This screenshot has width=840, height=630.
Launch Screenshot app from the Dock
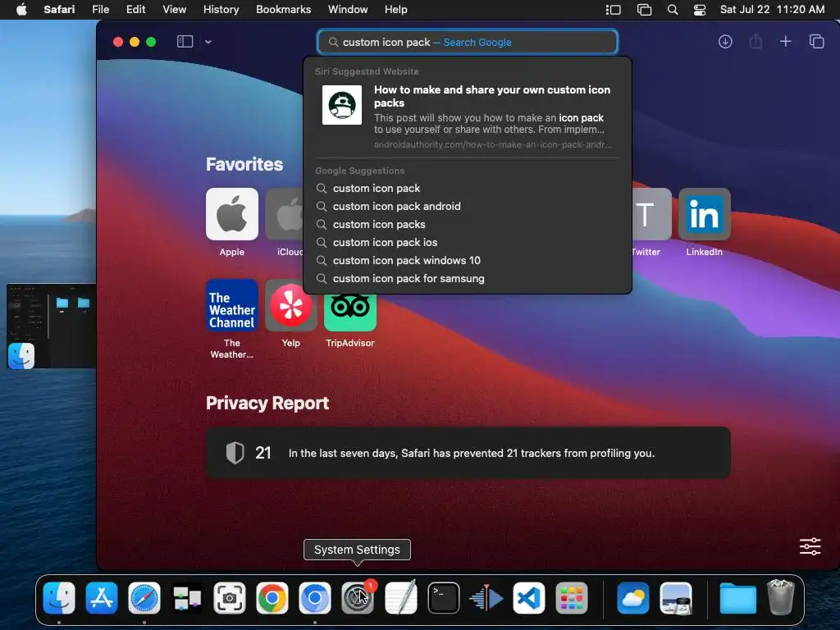tap(230, 598)
